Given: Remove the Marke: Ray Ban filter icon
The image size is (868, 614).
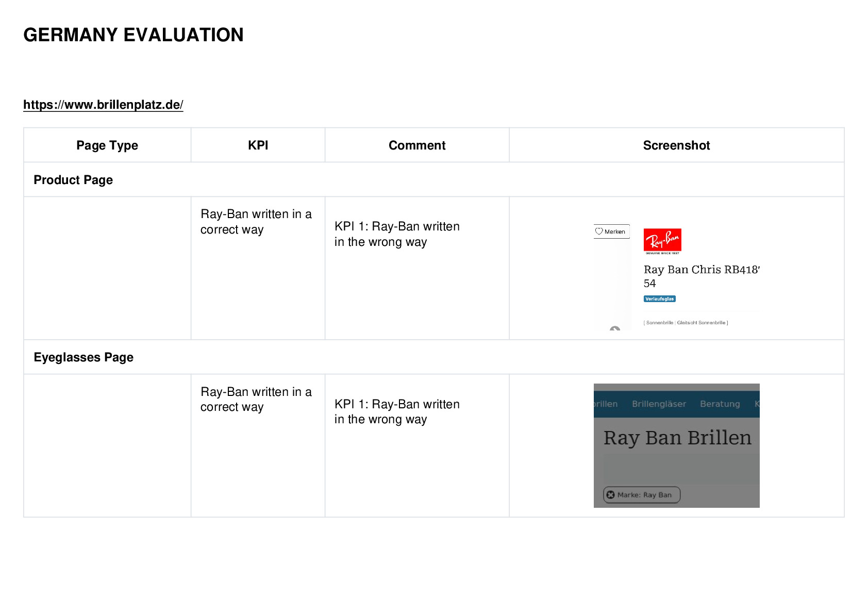Looking at the screenshot, I should pos(611,495).
